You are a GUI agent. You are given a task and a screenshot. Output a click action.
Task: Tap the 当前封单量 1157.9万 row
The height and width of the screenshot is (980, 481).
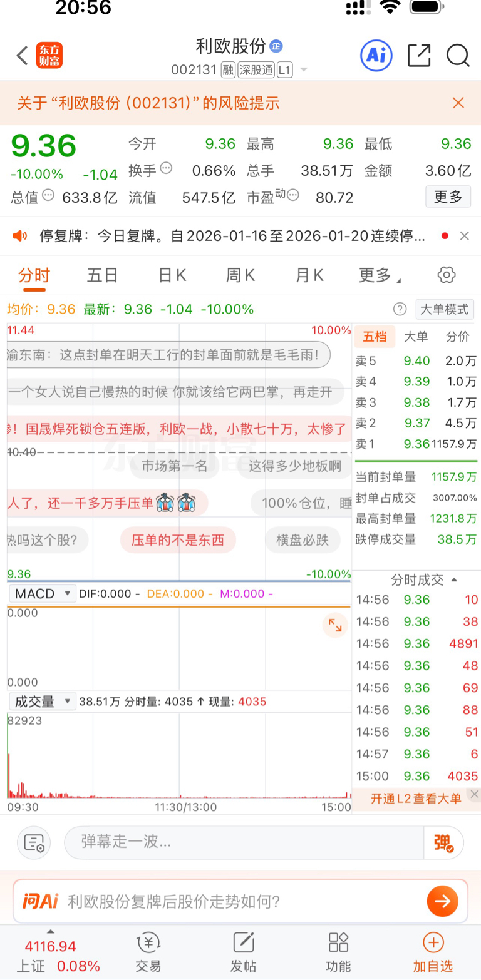pos(416,477)
